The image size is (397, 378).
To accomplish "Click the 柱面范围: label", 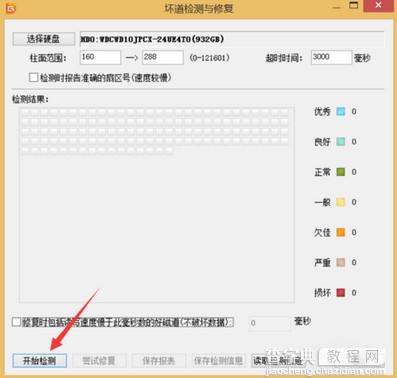I will 48,58.
